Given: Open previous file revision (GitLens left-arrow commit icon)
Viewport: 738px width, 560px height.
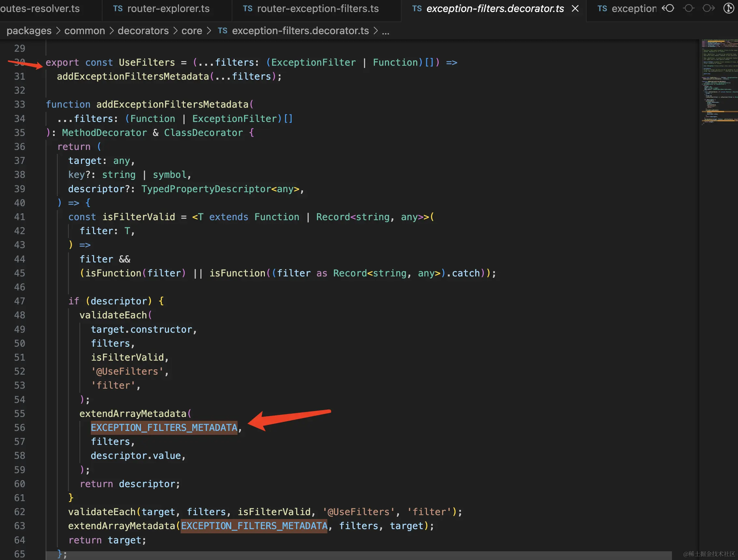Looking at the screenshot, I should (x=668, y=8).
